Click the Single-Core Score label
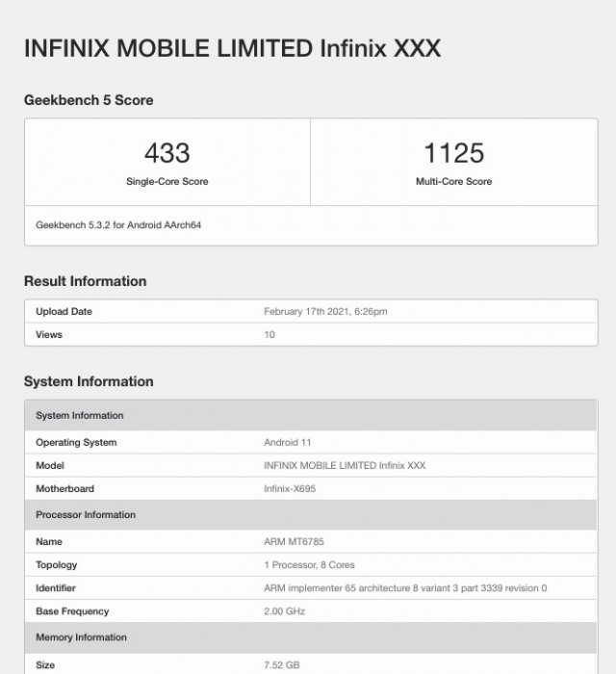Viewport: 616px width, 674px height. 167,181
